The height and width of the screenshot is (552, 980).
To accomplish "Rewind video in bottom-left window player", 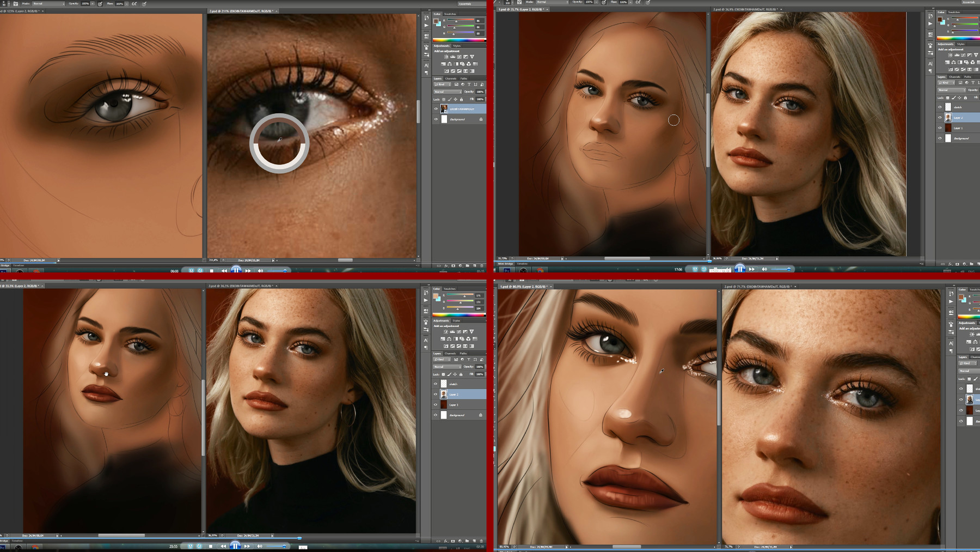I will click(x=223, y=546).
